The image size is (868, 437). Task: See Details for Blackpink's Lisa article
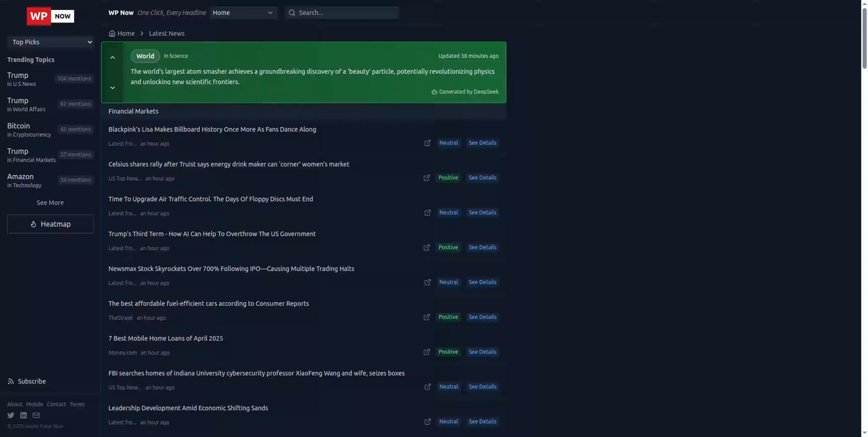click(482, 143)
